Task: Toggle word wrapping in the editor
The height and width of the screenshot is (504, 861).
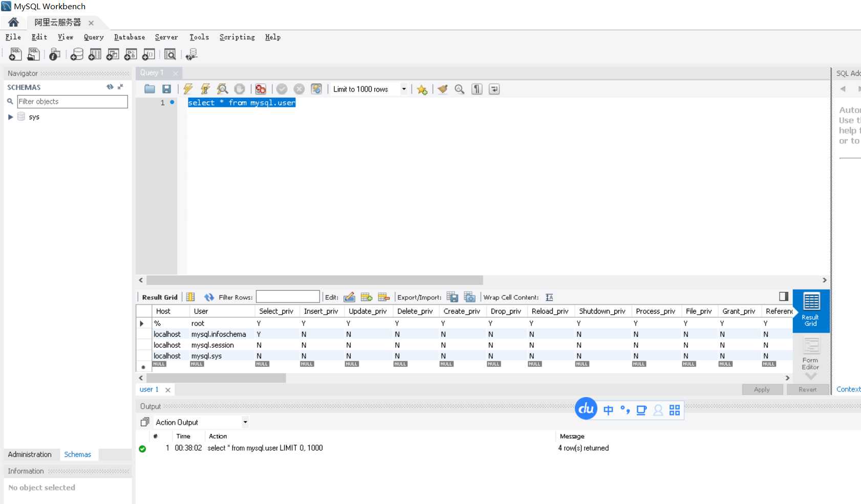Action: tap(494, 89)
